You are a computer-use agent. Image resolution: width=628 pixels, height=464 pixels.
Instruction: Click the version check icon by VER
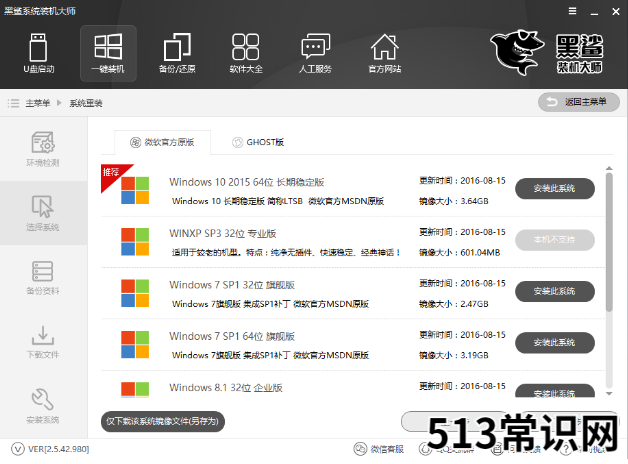click(18, 449)
